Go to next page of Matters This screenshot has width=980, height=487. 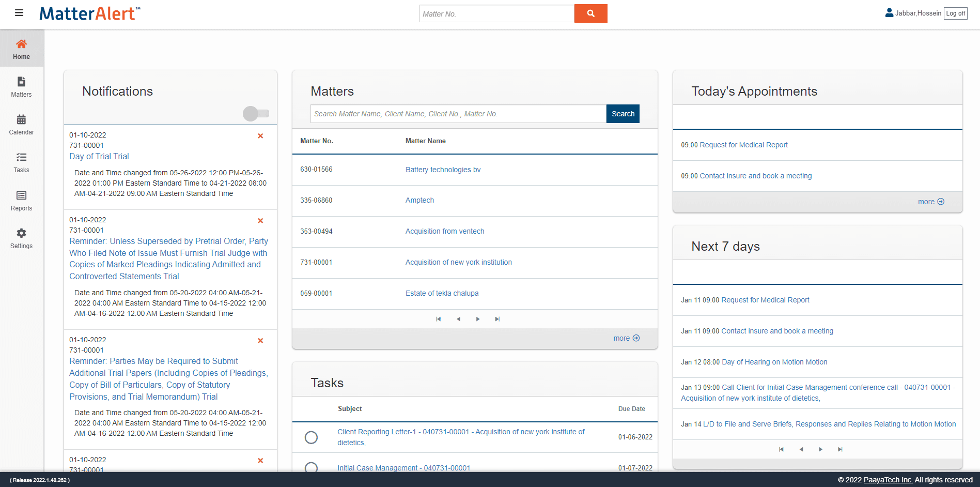click(x=478, y=319)
